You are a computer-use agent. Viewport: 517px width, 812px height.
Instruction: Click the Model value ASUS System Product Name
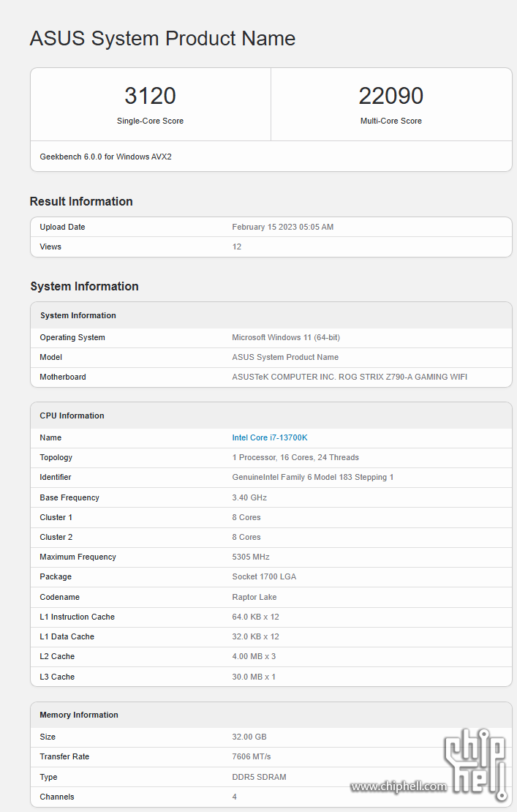pyautogui.click(x=285, y=357)
